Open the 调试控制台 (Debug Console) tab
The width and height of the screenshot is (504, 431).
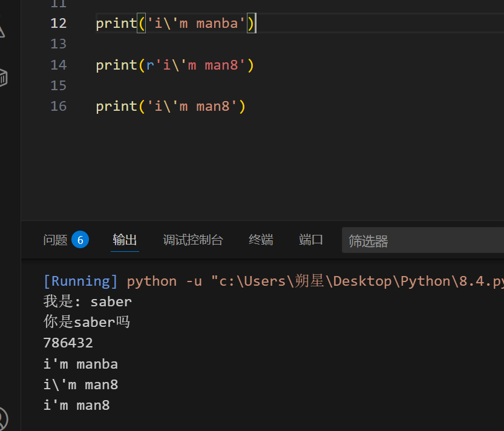193,240
